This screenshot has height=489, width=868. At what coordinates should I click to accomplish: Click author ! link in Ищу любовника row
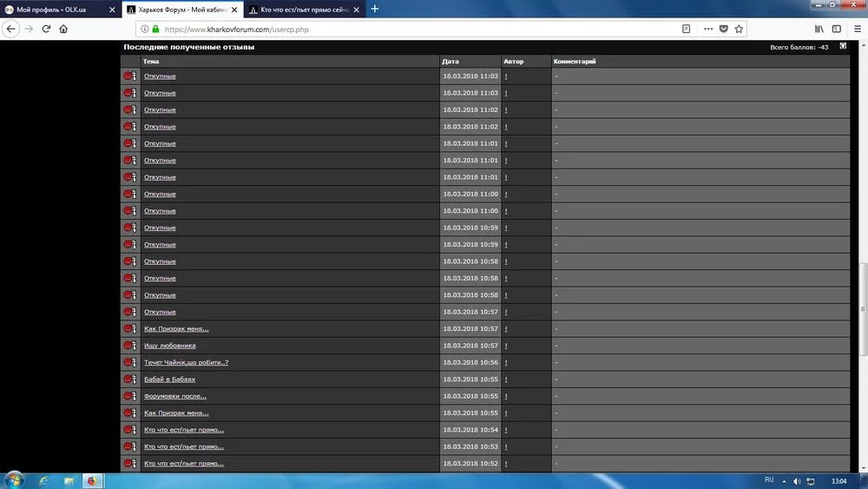pyautogui.click(x=506, y=346)
